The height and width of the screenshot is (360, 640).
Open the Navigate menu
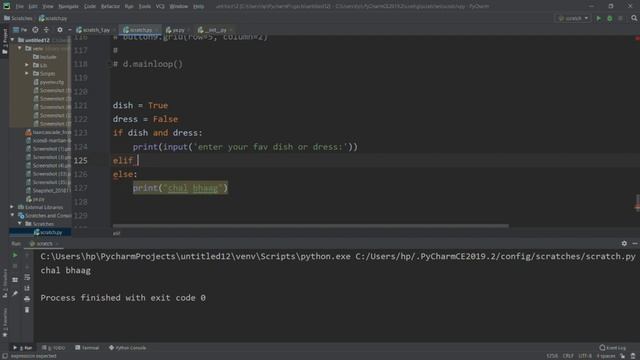(69, 7)
